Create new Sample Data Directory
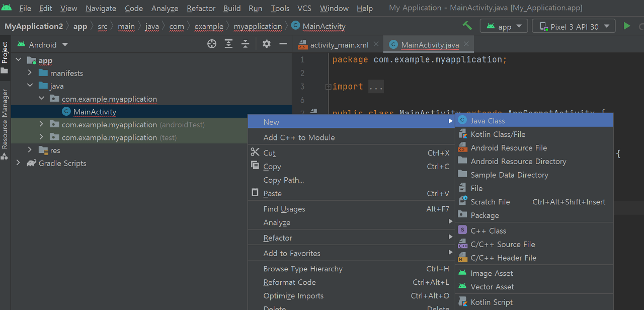644x310 pixels. click(x=534, y=175)
